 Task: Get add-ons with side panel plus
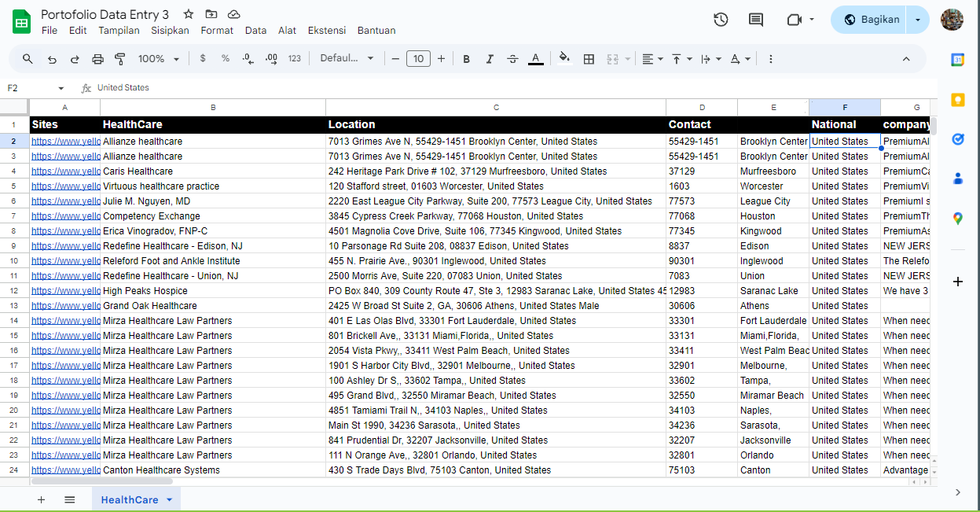click(x=958, y=282)
